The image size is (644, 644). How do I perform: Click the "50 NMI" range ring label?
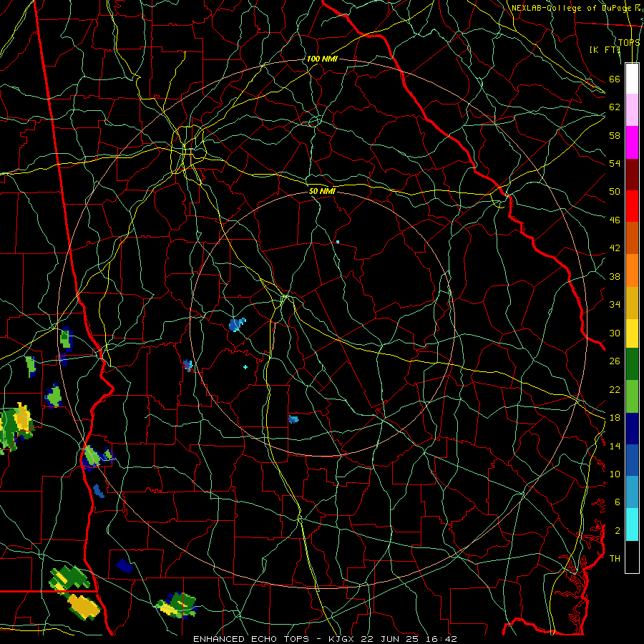(x=323, y=191)
